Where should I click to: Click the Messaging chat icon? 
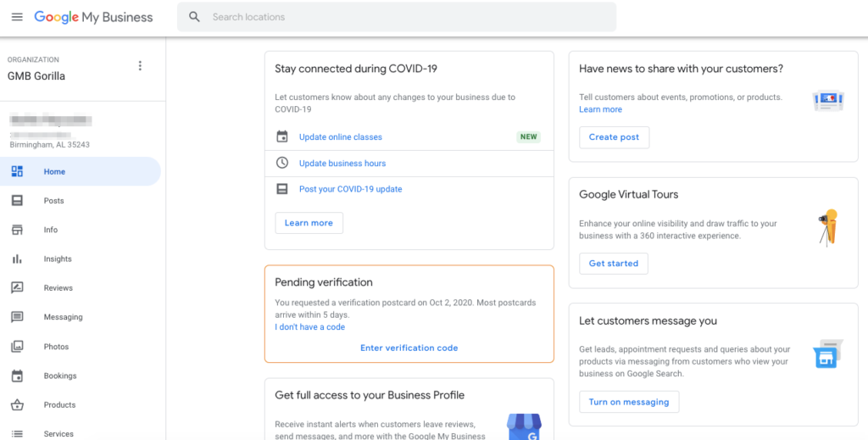click(17, 317)
